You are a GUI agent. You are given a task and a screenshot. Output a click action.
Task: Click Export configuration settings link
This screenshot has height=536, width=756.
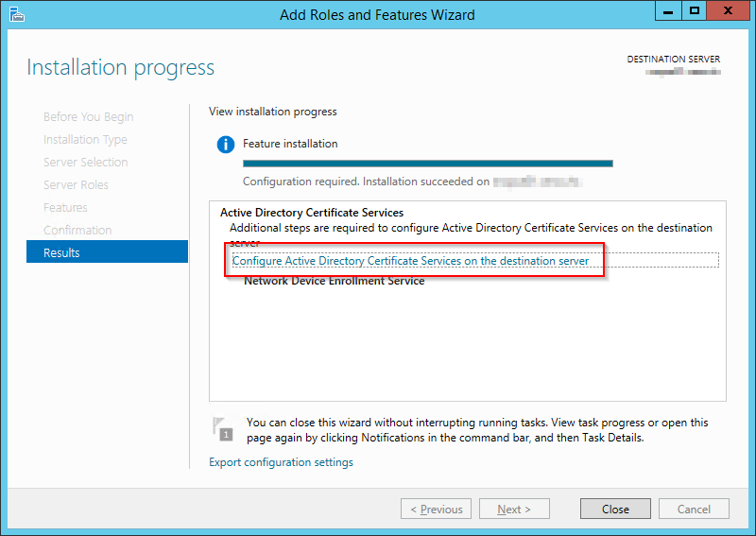[281, 462]
